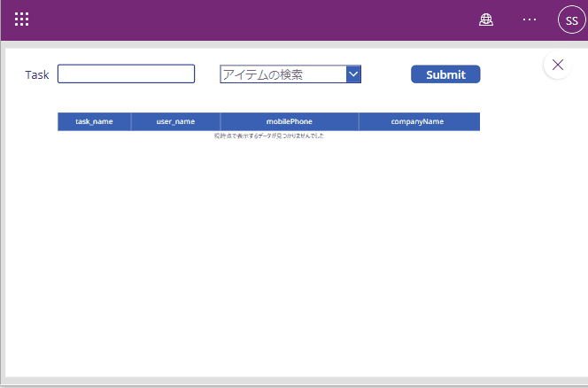Open the app launcher waffle icon
Screen dimensions: 588x388
coord(22,19)
